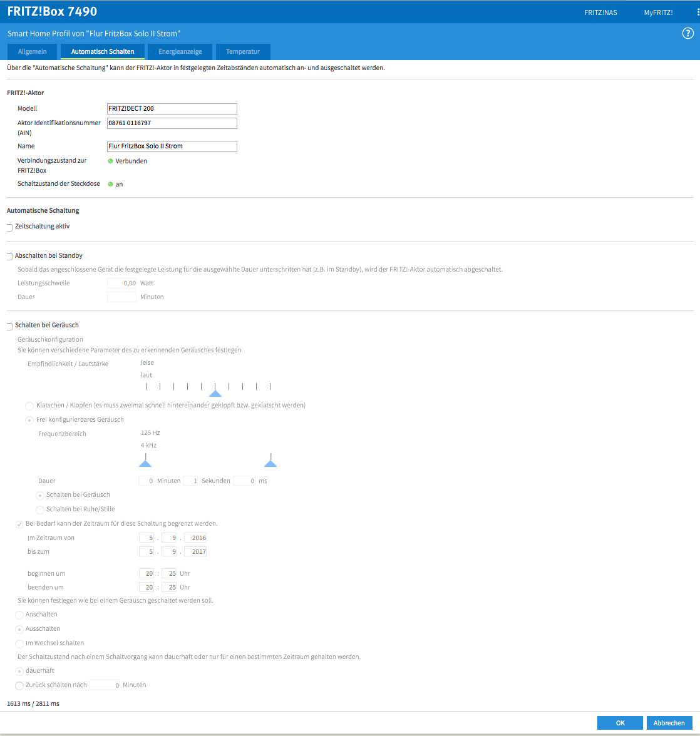Open FRITZ!NAS from header

click(600, 13)
